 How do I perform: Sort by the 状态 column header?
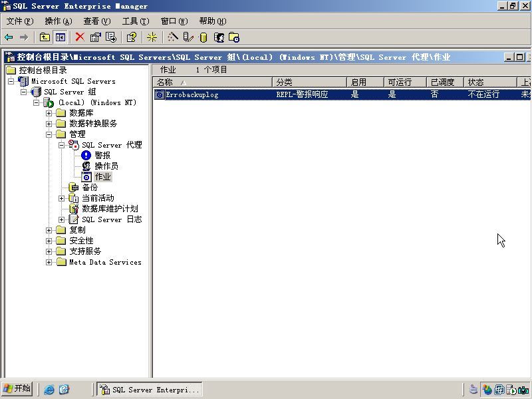(490, 82)
